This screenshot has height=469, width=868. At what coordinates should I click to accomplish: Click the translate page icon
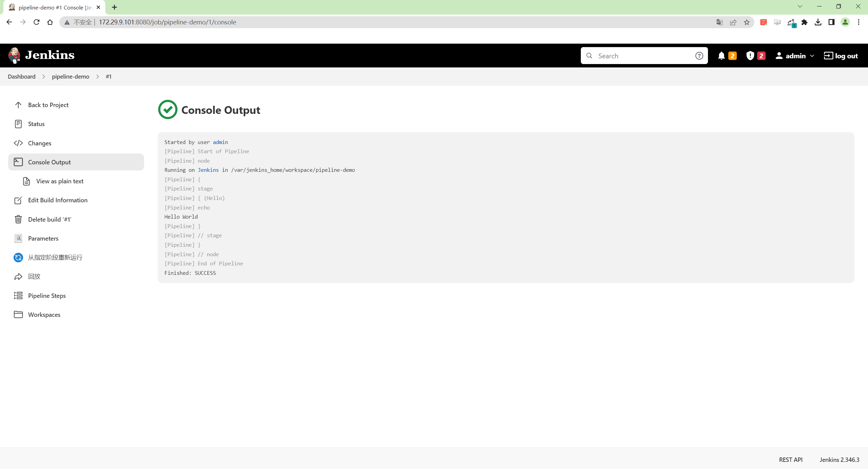[719, 22]
